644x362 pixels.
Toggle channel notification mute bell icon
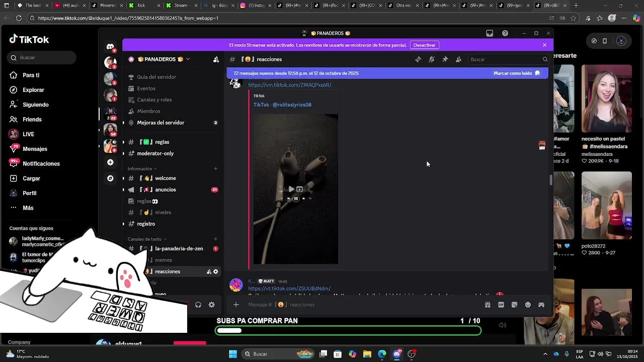(431, 59)
